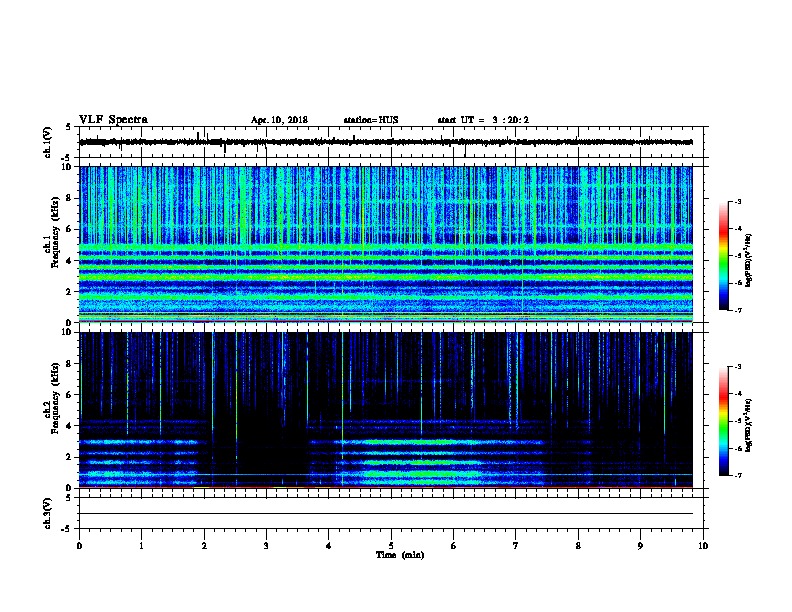This screenshot has width=792, height=612.
Task: Select the date text "Apr. 10, 2018"
Action: pyautogui.click(x=279, y=120)
